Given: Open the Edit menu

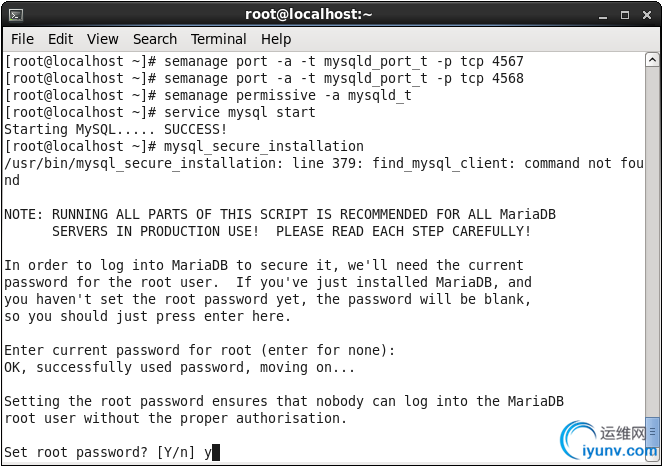Looking at the screenshot, I should (x=60, y=39).
